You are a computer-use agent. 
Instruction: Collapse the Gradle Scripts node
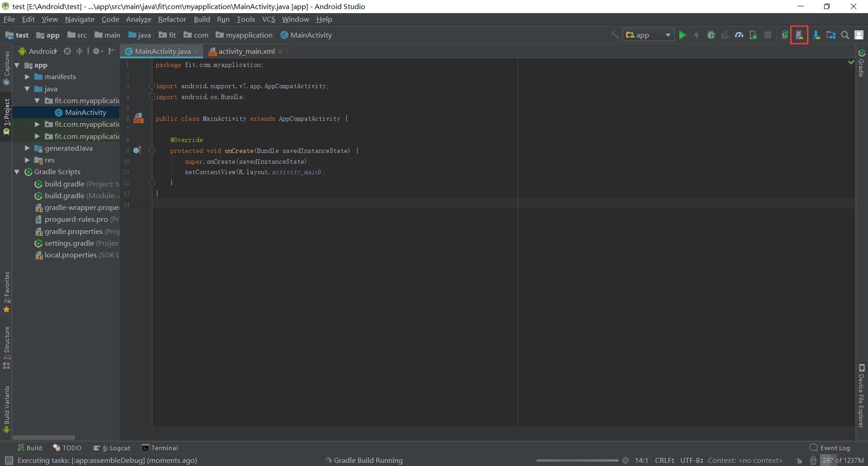point(17,172)
